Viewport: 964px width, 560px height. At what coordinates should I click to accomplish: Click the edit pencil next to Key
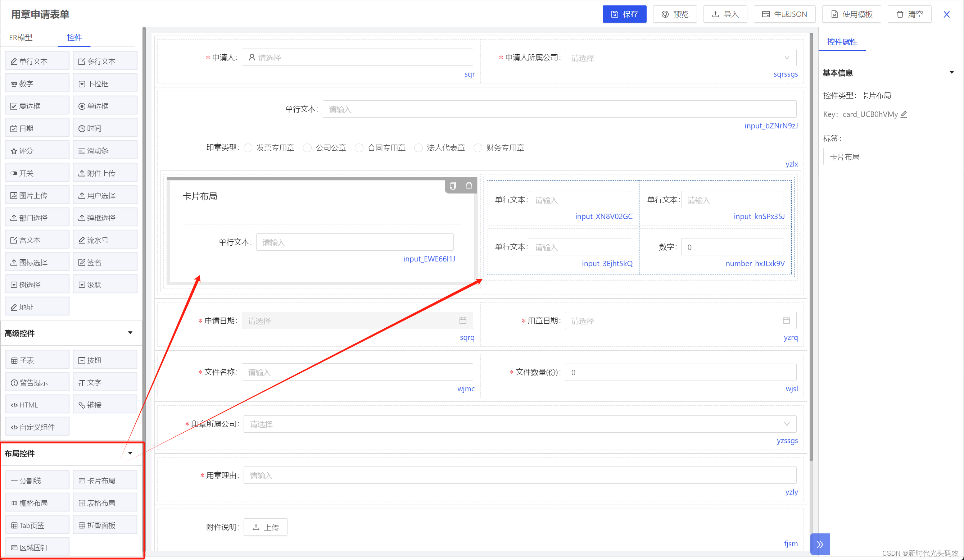(x=904, y=114)
